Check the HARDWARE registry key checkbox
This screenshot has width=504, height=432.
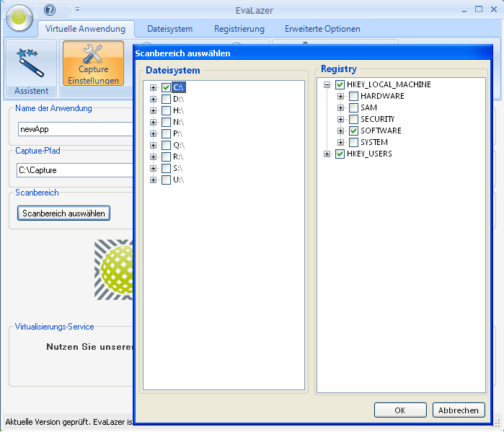pos(353,96)
